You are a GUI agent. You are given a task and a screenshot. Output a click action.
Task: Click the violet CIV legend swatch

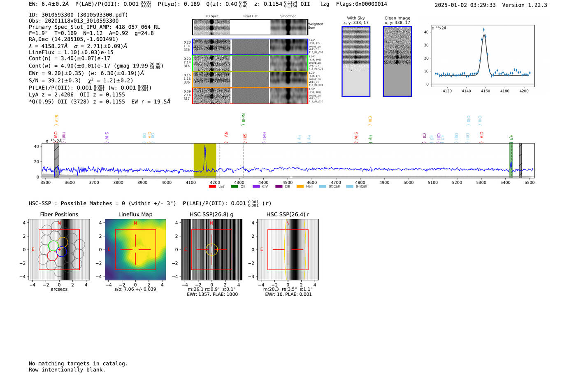[x=256, y=186]
